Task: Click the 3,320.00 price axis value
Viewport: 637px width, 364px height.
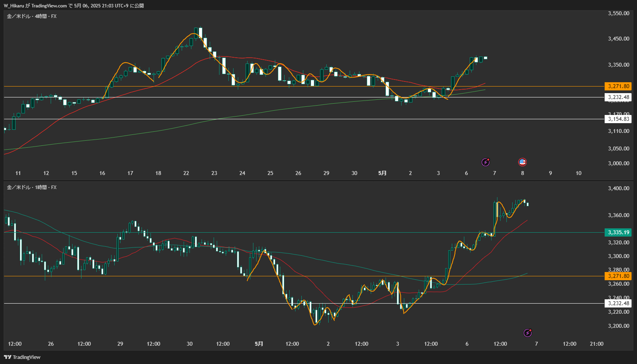Action: 619,242
